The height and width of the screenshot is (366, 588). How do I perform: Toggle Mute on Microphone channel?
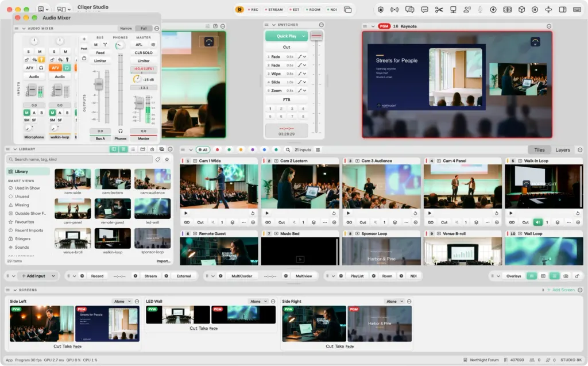click(40, 52)
